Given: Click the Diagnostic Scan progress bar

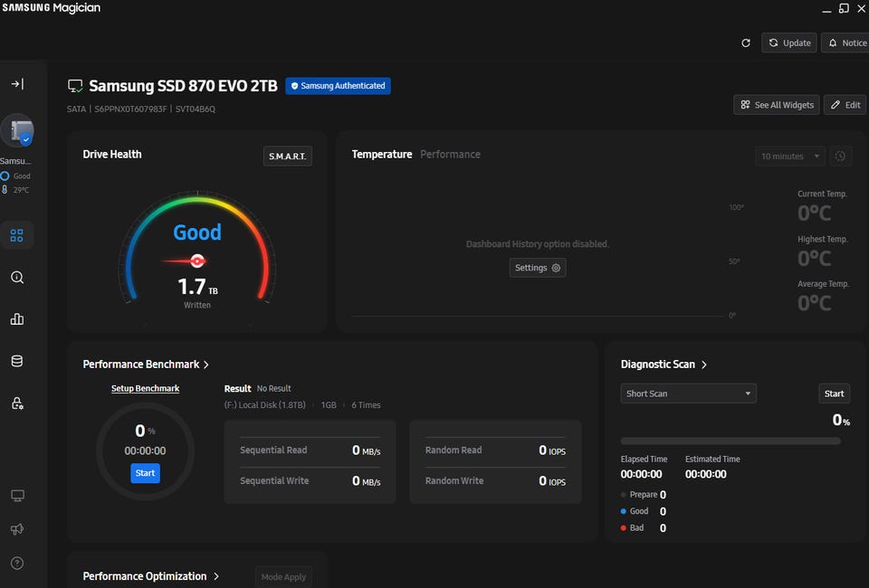Looking at the screenshot, I should (x=731, y=441).
